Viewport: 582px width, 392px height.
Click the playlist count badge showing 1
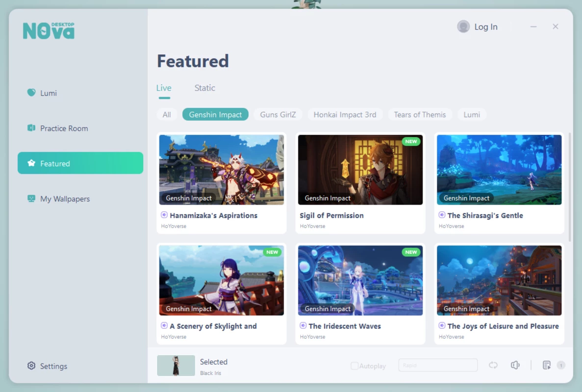(x=561, y=366)
